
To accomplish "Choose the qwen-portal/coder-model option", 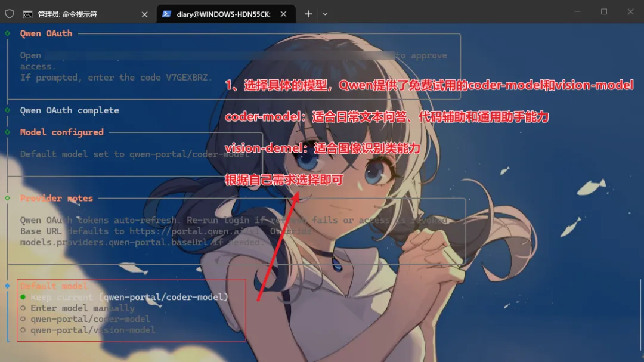I will (x=85, y=319).
